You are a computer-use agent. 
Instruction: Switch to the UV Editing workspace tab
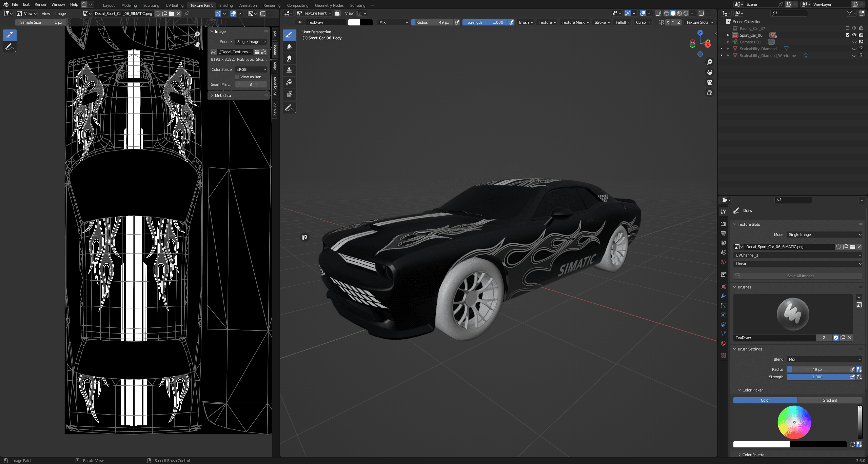coord(175,5)
